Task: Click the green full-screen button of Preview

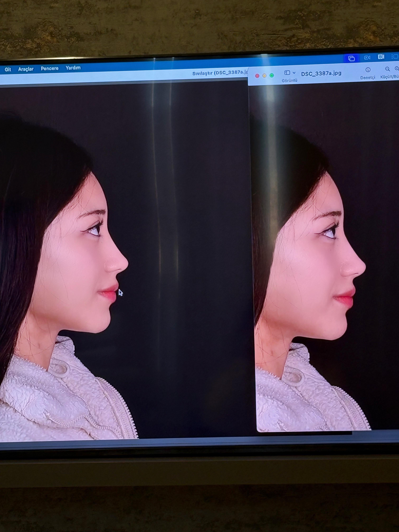Action: click(272, 75)
